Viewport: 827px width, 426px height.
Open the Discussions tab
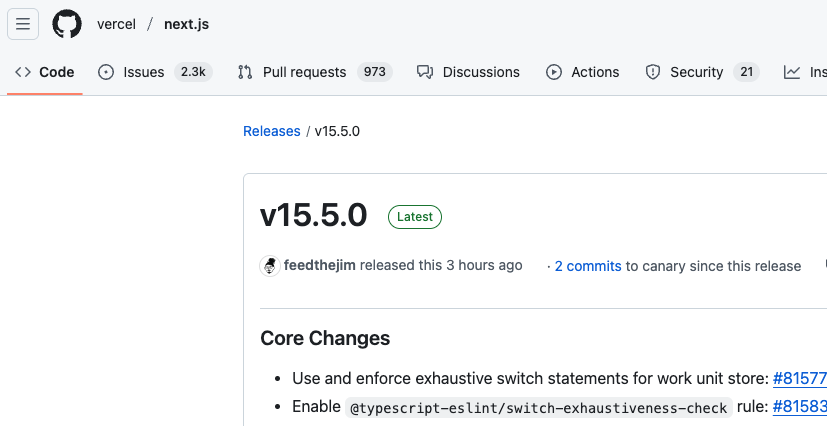(468, 72)
